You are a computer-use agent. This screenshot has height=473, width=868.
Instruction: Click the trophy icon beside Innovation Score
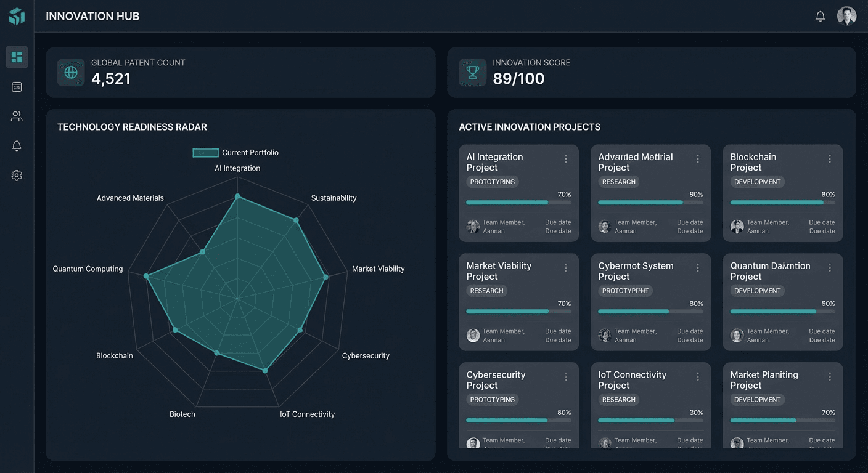pyautogui.click(x=473, y=73)
